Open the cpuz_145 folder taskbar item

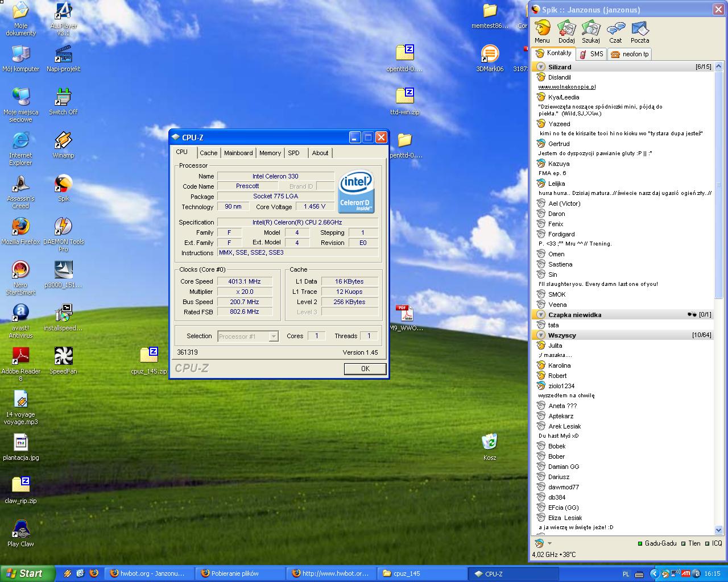click(423, 573)
